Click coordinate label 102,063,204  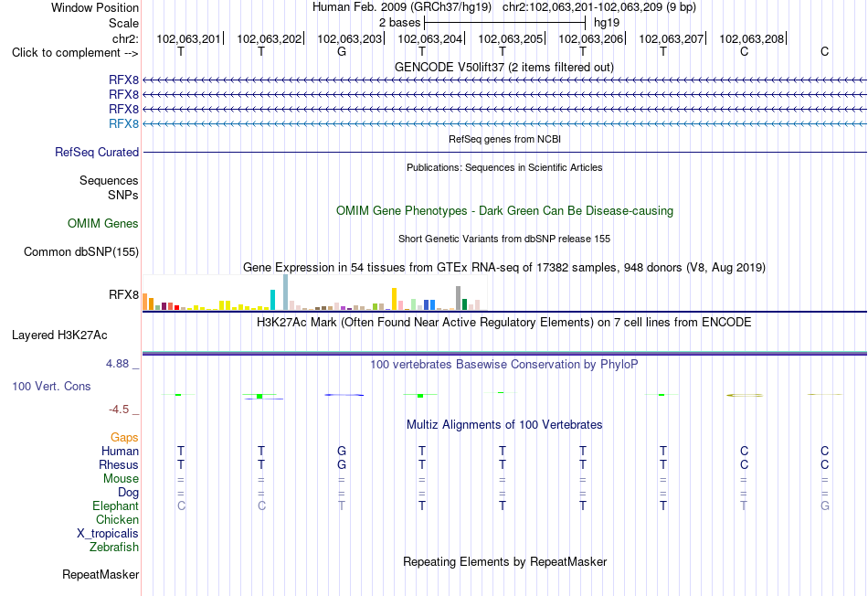(429, 38)
